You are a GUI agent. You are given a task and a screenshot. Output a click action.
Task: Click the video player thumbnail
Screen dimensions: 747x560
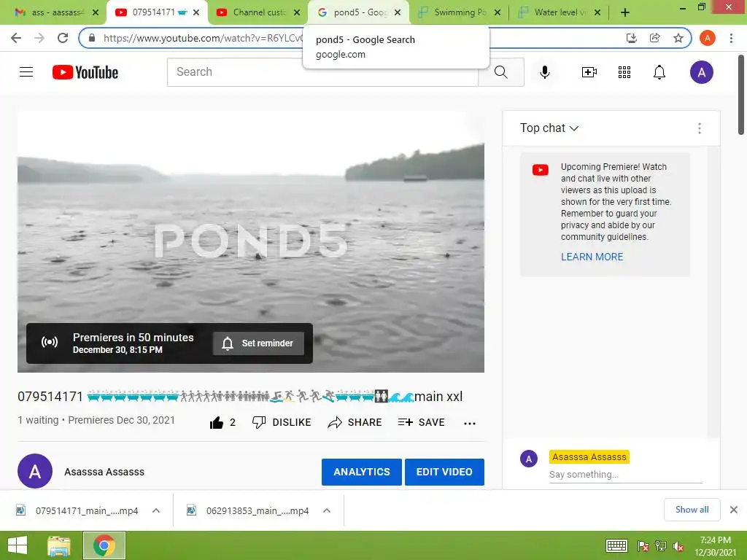click(x=251, y=242)
